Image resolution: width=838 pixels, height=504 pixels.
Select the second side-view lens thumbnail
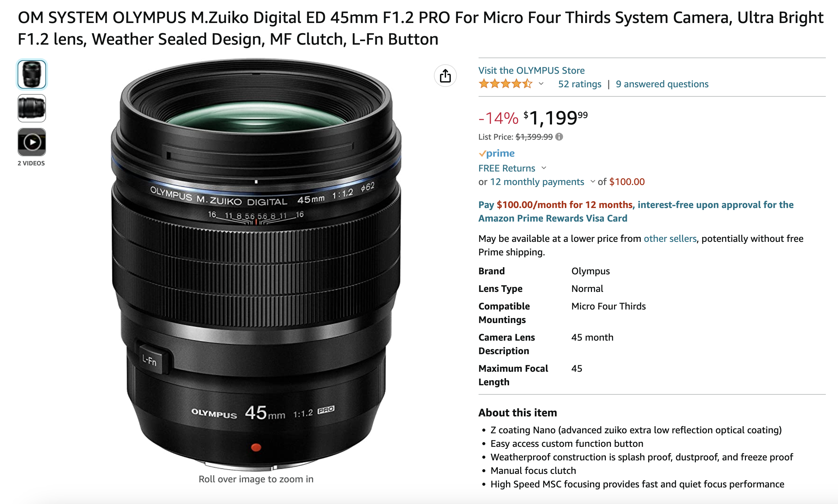(31, 108)
